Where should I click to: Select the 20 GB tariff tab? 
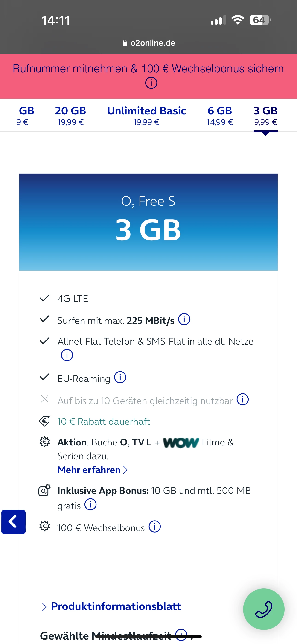click(x=70, y=115)
